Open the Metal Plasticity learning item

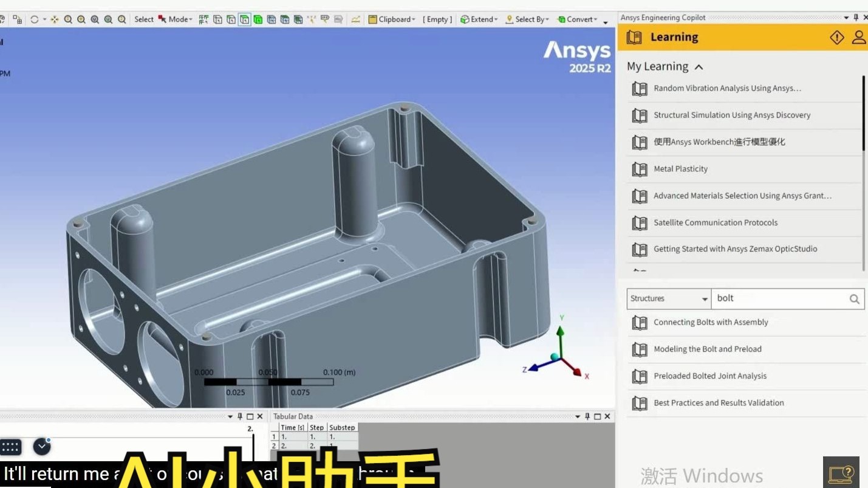pos(680,169)
